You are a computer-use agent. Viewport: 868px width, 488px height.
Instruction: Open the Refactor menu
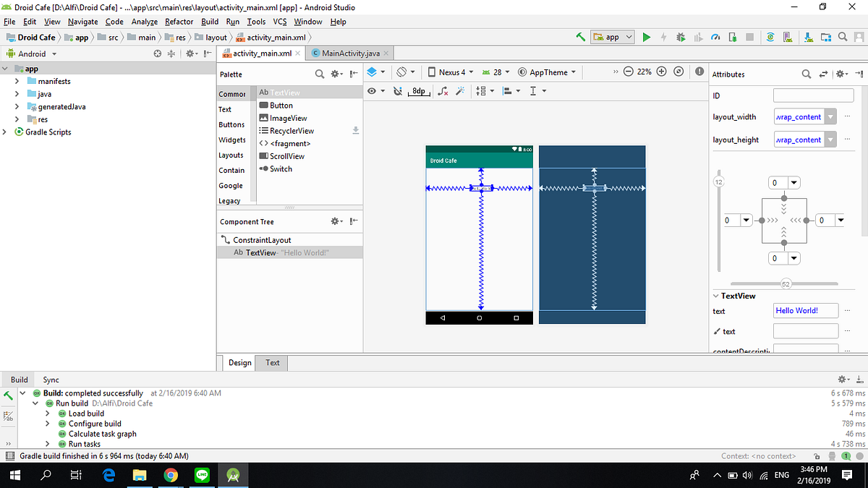[x=179, y=22]
